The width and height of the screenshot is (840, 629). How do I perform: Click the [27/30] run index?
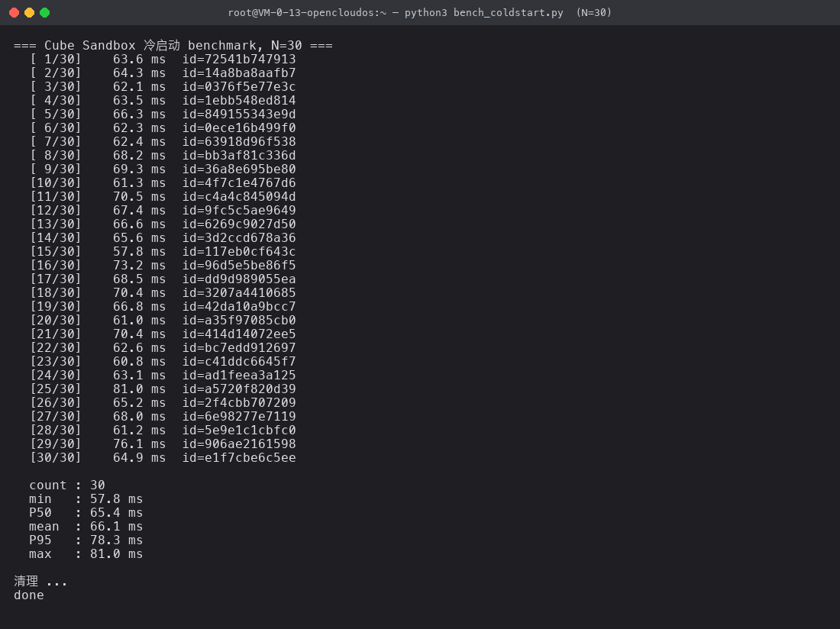point(56,417)
